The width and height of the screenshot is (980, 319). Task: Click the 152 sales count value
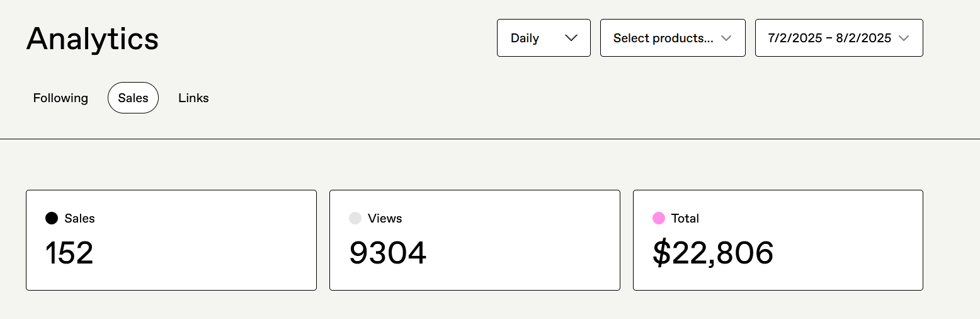tap(69, 253)
